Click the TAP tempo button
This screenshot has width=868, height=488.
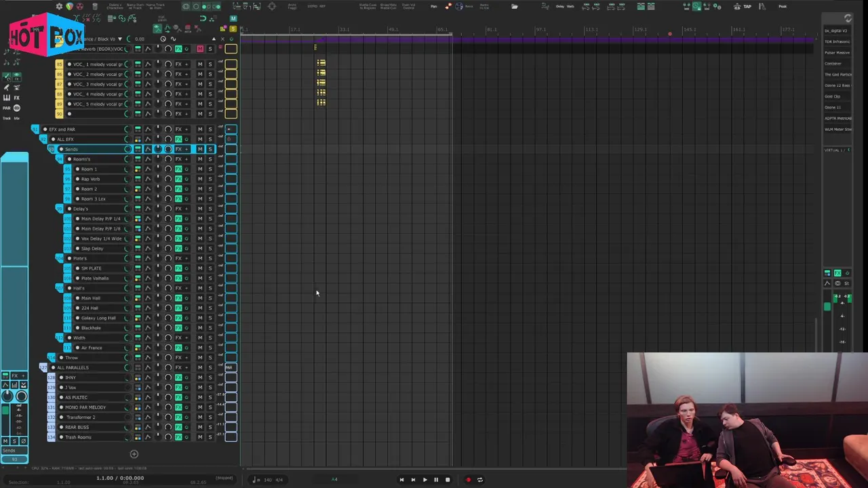747,7
